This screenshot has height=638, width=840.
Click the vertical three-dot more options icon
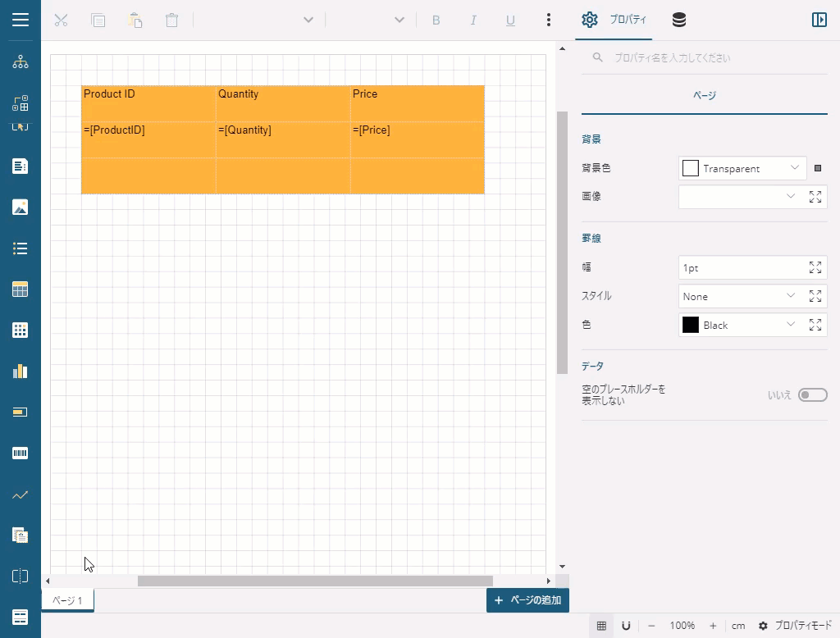(549, 21)
